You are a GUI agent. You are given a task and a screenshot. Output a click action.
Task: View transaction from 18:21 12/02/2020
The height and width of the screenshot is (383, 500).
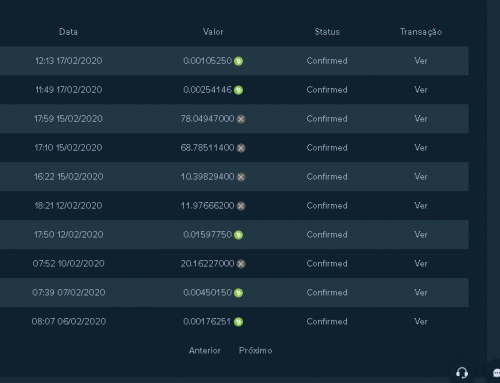tap(421, 206)
